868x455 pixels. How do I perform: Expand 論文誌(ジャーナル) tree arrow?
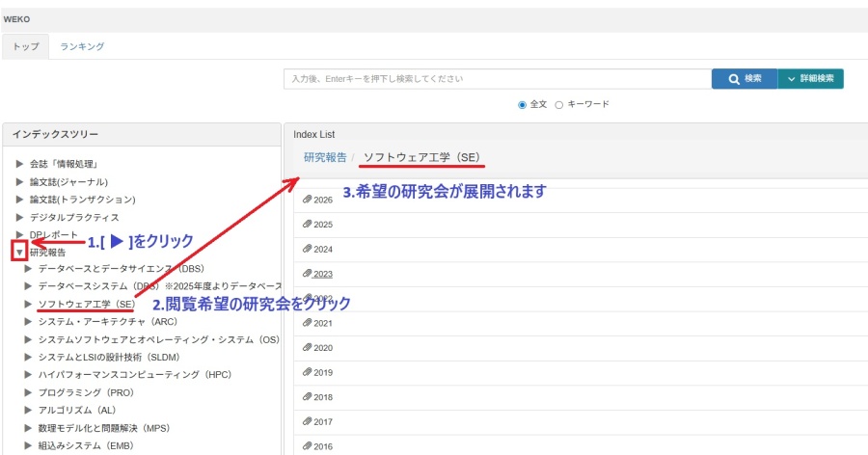[19, 181]
